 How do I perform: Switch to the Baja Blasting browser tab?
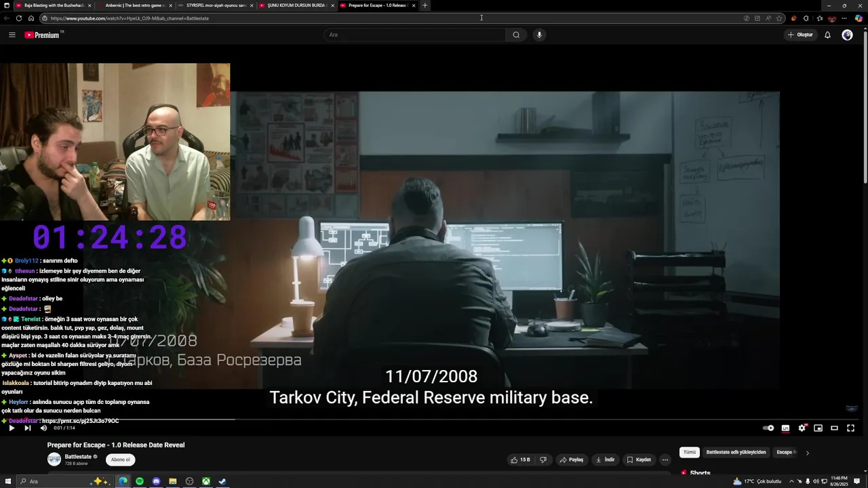tap(53, 5)
